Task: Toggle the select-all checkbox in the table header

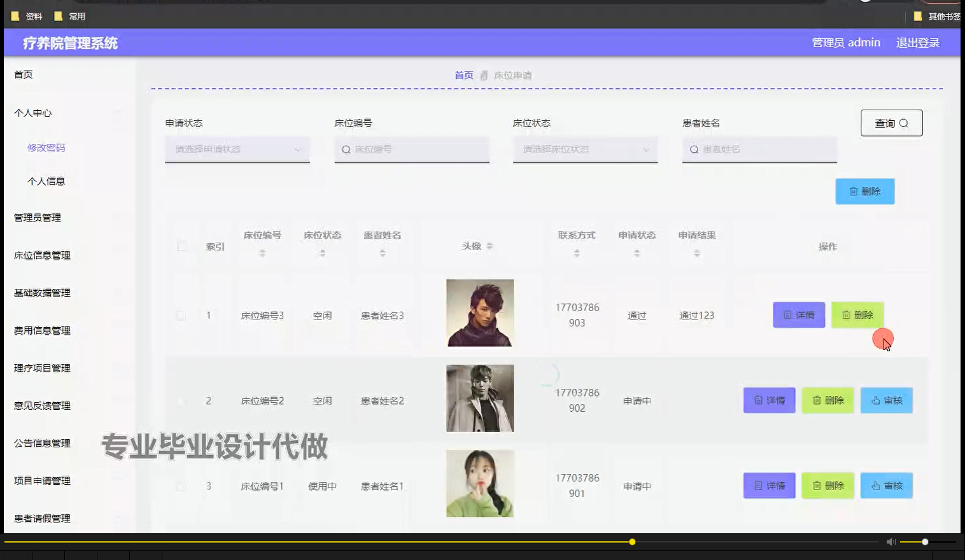Action: [x=181, y=246]
